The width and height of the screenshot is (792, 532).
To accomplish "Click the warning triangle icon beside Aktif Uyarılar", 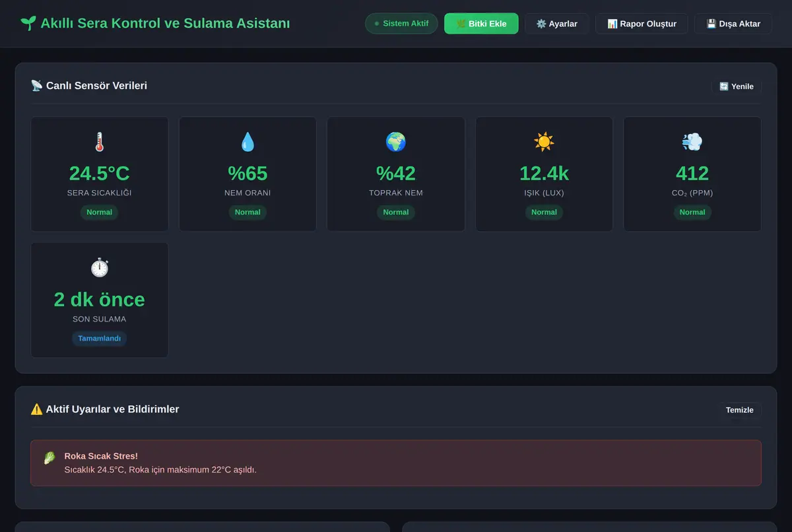I will 36,409.
